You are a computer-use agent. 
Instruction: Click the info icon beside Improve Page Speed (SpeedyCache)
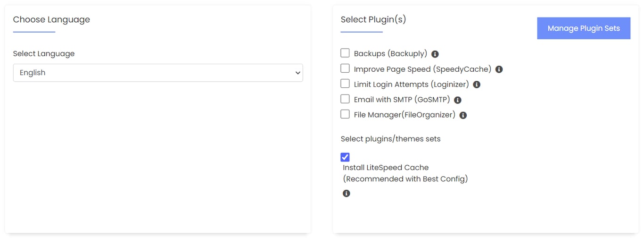[x=499, y=69]
